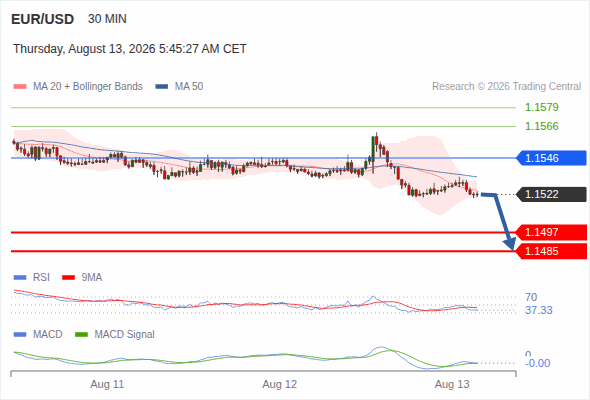
Task: Click the RSI legend label
Action: tap(41, 278)
